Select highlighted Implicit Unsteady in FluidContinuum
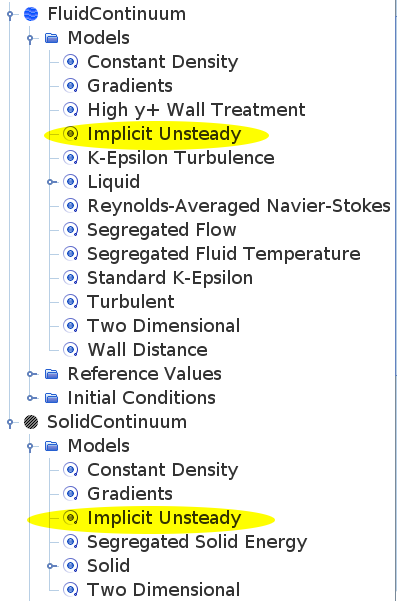 click(x=164, y=134)
